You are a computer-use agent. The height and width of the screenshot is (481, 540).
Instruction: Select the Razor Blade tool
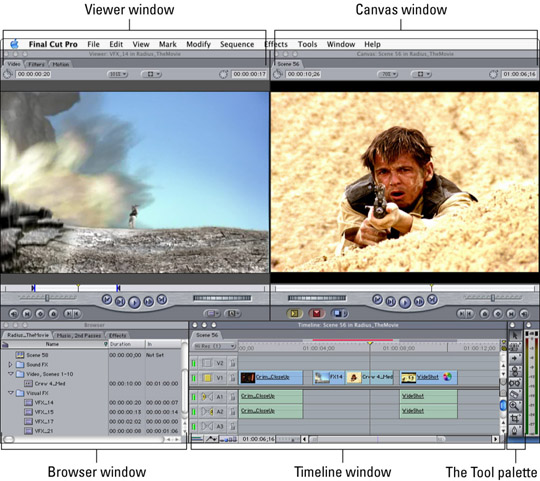515,394
